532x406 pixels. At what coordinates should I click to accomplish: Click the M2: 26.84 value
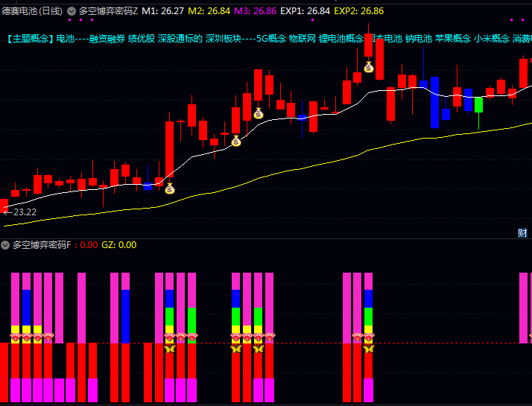tap(209, 11)
